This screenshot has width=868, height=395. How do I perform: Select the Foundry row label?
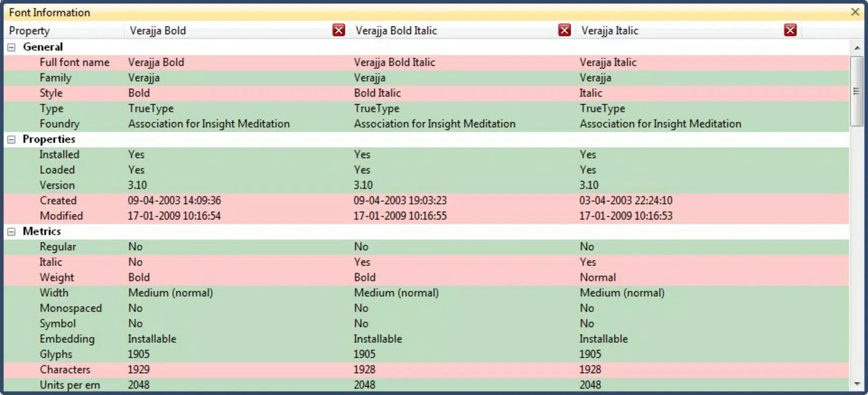click(59, 123)
